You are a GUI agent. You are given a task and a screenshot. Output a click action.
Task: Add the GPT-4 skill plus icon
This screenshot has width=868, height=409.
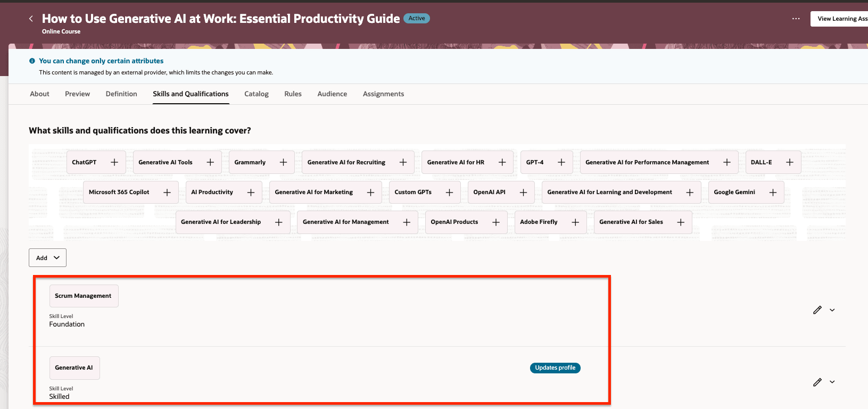561,162
